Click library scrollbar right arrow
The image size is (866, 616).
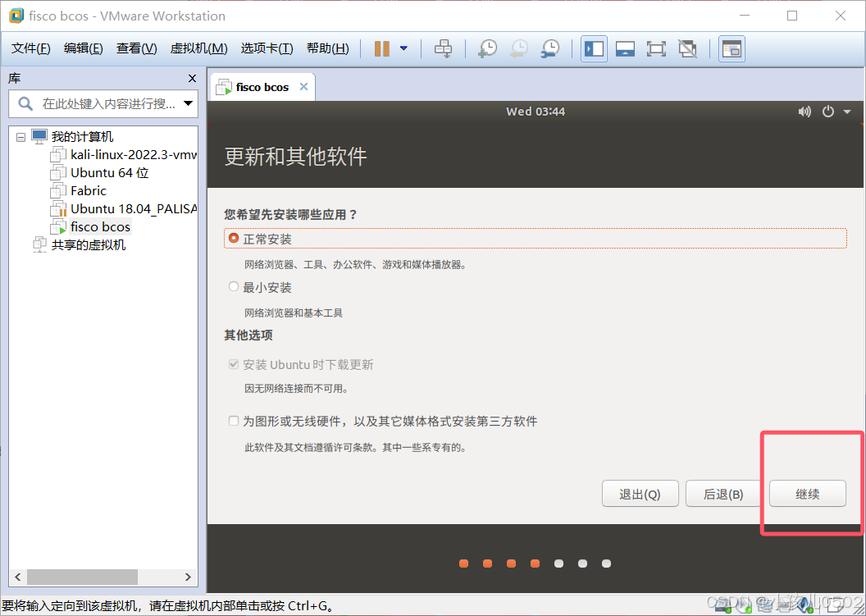[x=188, y=577]
